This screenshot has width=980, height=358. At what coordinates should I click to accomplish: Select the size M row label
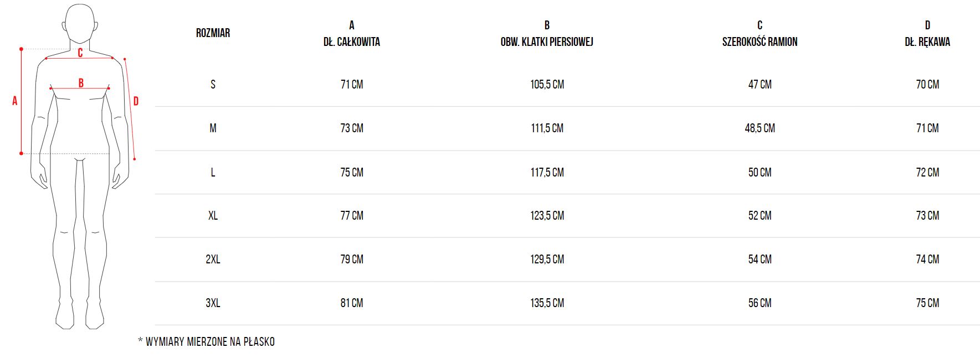(213, 128)
